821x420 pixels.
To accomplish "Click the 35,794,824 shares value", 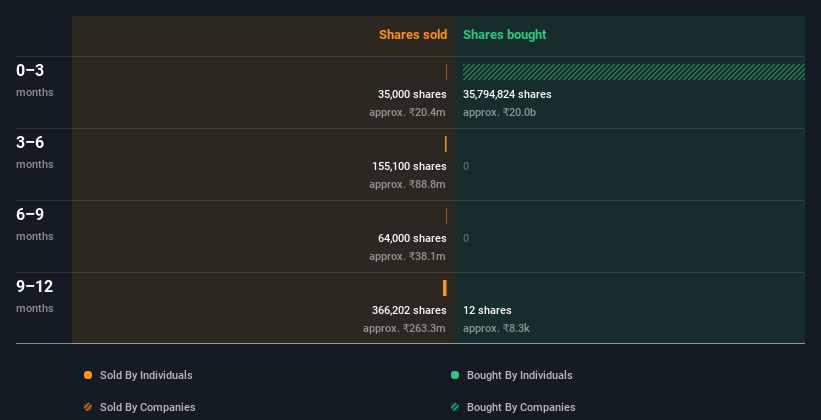I will click(x=507, y=94).
